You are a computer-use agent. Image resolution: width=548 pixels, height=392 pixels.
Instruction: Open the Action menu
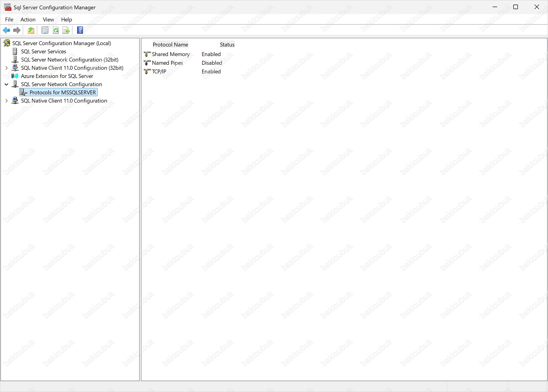28,20
